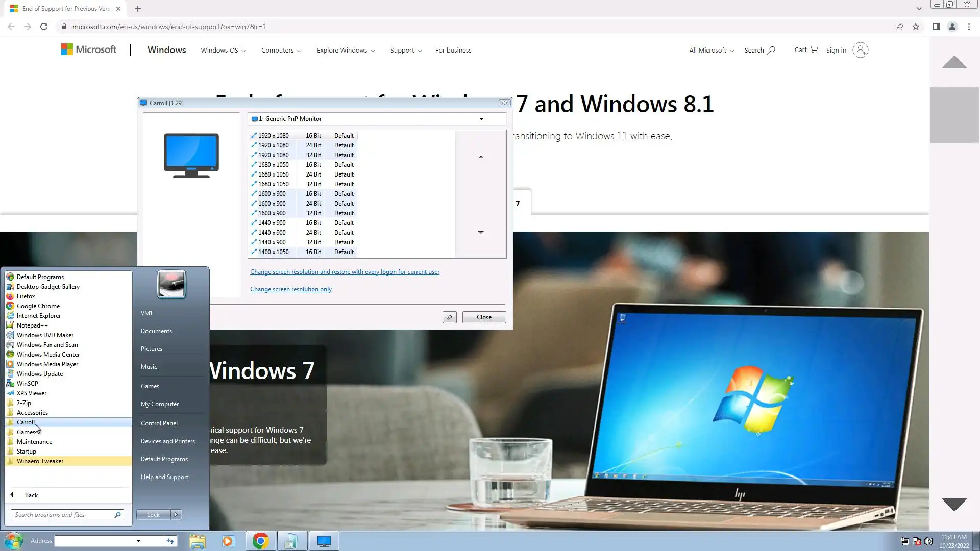This screenshot has width=980, height=551.
Task: Open Google Chrome from the taskbar
Action: point(260,541)
